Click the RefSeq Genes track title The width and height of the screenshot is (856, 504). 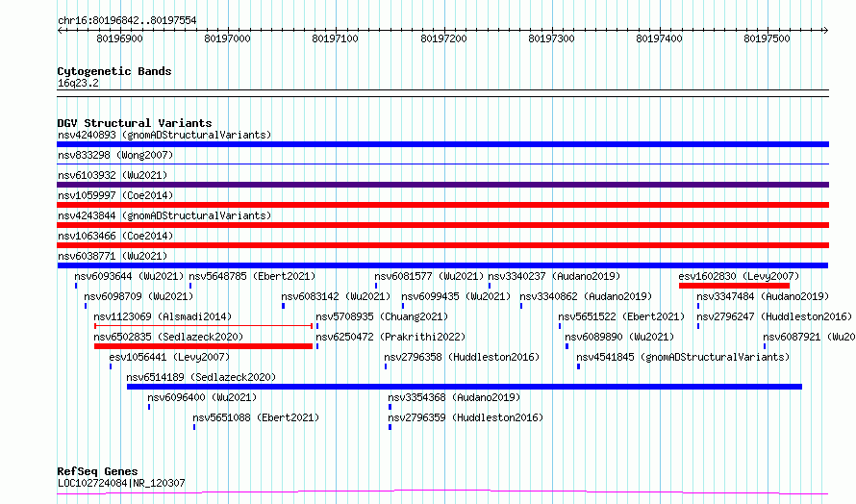[97, 471]
